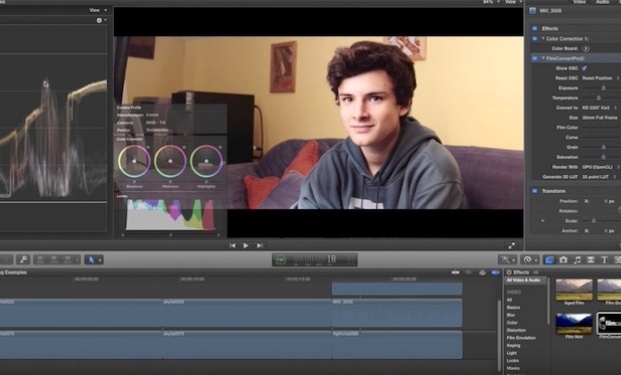The image size is (621, 375).
Task: Open the Photos browser camera icon
Action: (563, 260)
